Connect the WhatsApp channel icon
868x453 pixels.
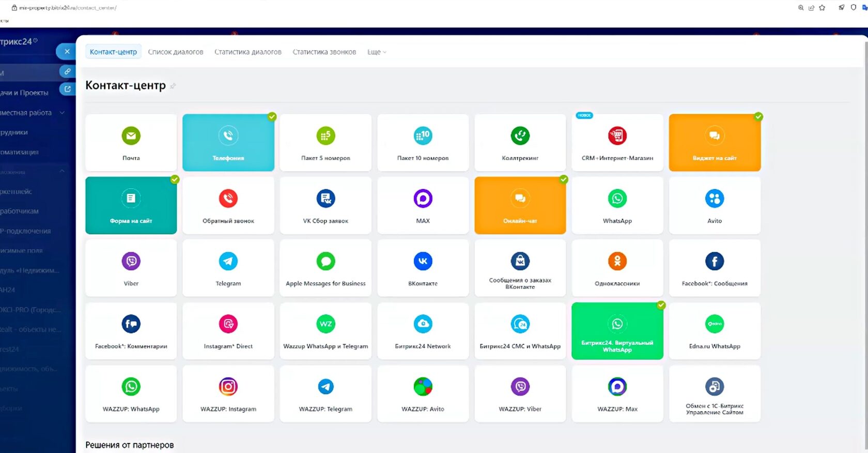pyautogui.click(x=617, y=199)
